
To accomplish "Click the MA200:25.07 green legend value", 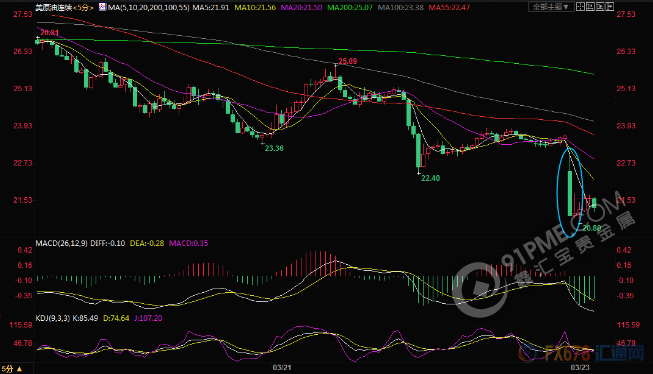I will (350, 7).
